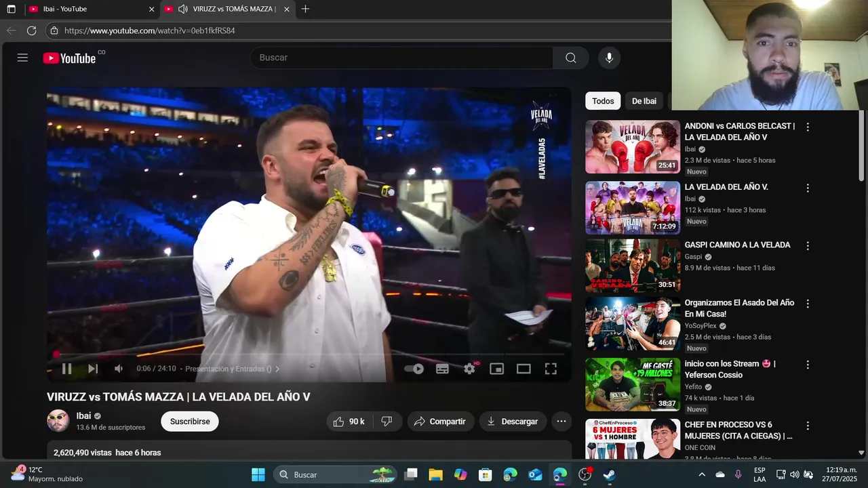
Task: Show hidden system tray icons
Action: [702, 474]
